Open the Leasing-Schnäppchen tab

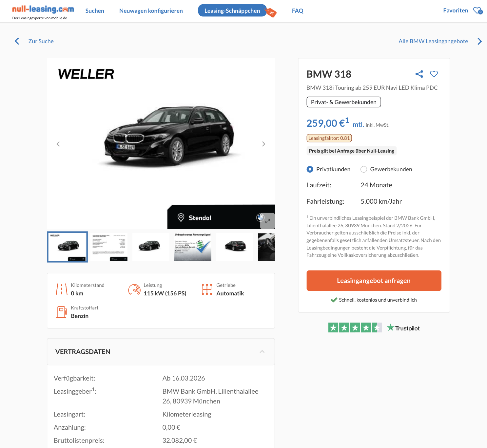click(232, 10)
